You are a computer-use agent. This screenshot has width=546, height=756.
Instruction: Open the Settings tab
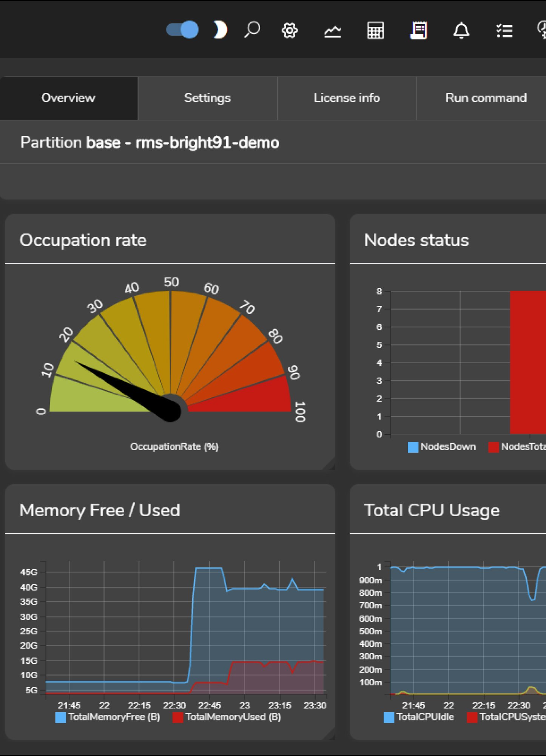coord(207,98)
